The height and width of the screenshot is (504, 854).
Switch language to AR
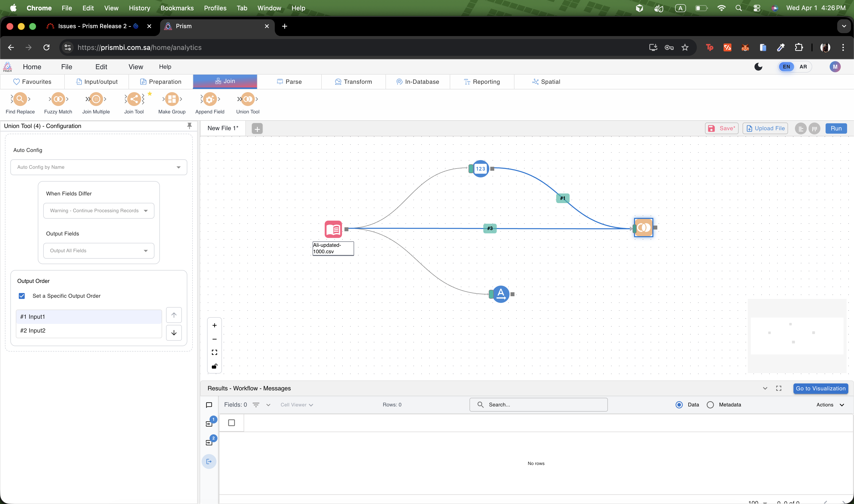(803, 66)
